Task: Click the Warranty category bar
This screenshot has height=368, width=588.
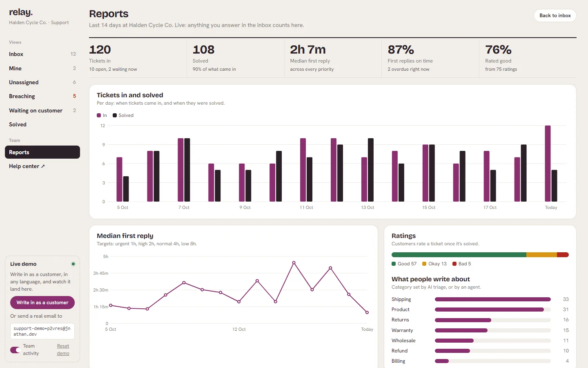Action: 461,330
